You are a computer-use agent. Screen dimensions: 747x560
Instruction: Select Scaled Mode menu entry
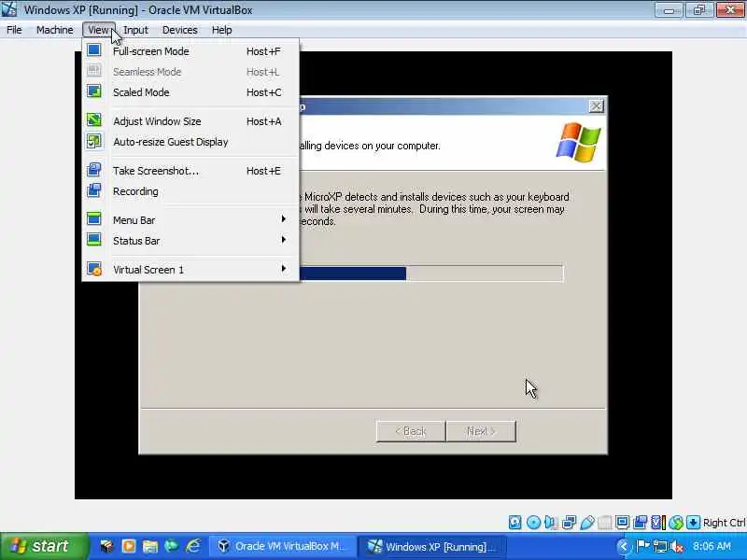tap(191, 91)
